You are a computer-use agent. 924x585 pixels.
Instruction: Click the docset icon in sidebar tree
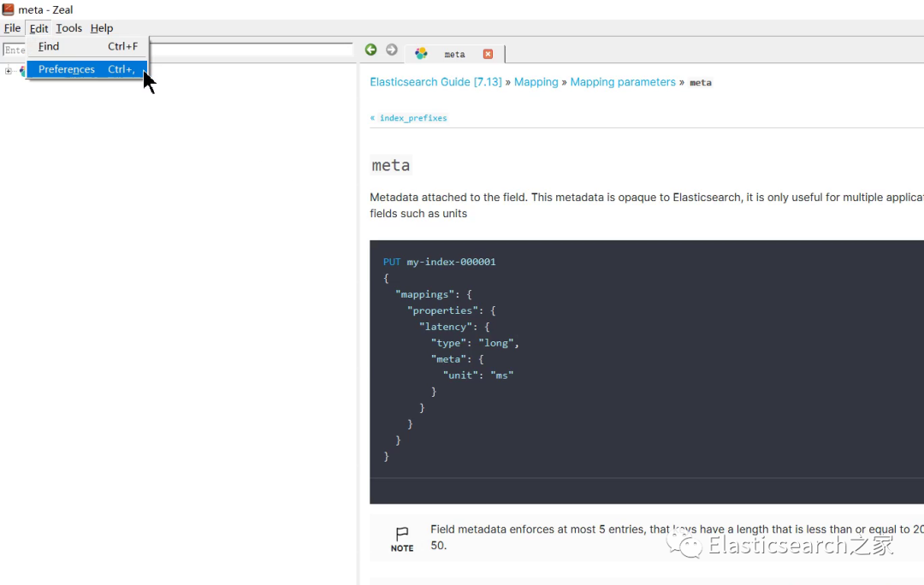pos(21,71)
